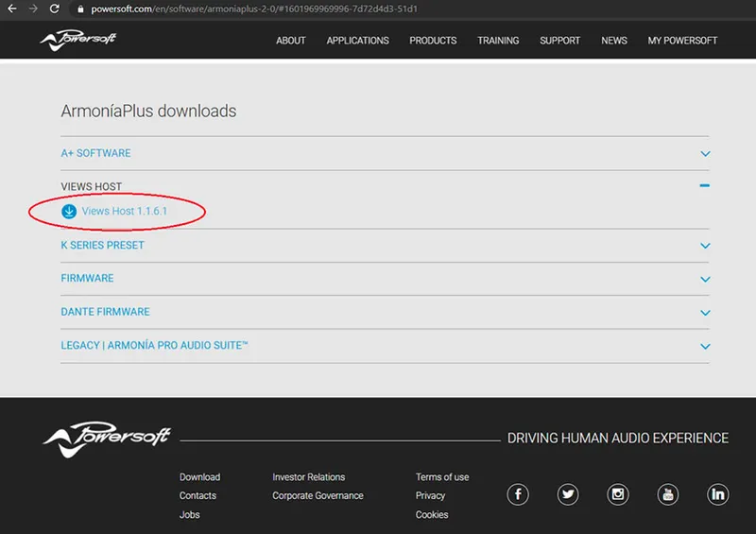Open the Terms of use link
Screen dimensions: 756x534
(x=442, y=477)
